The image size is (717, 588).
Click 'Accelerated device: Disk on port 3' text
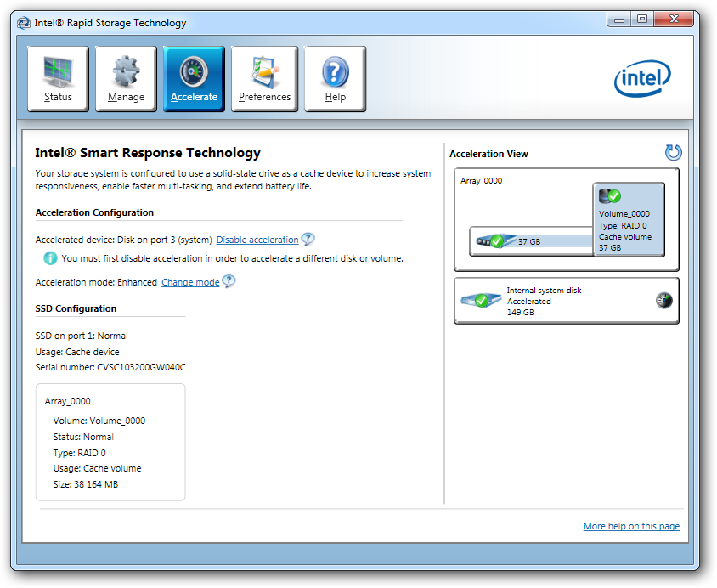123,240
